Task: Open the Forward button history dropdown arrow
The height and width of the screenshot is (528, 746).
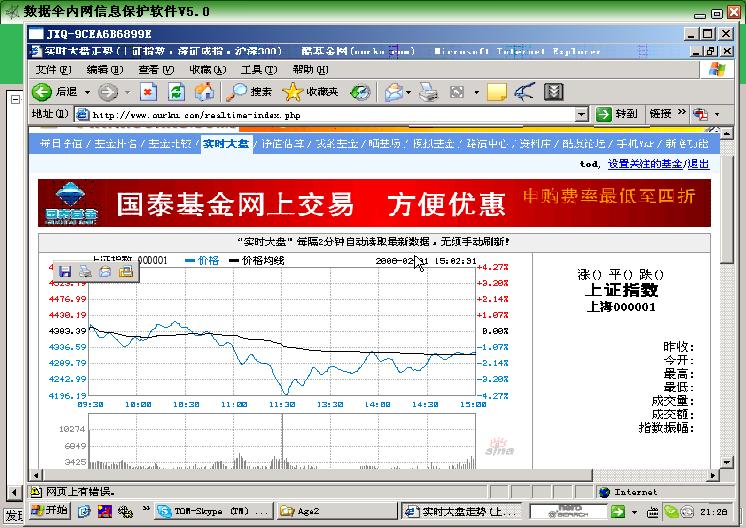Action: 127,92
